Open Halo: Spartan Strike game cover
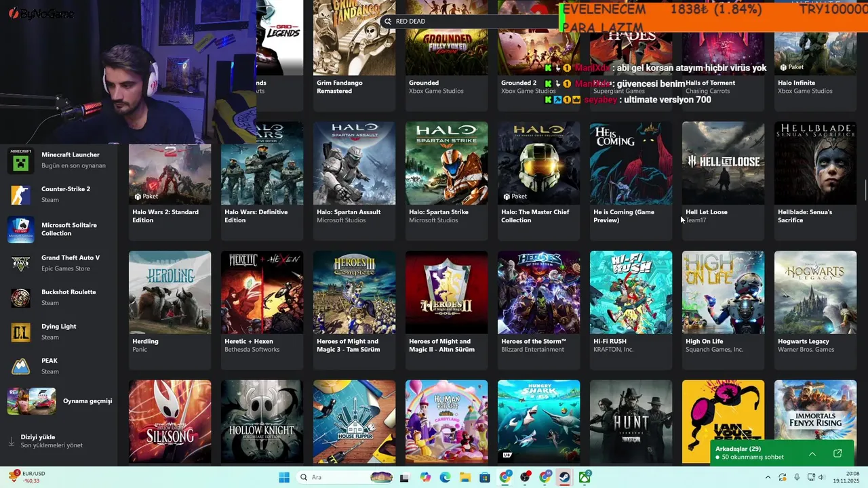Image resolution: width=868 pixels, height=488 pixels. click(446, 163)
